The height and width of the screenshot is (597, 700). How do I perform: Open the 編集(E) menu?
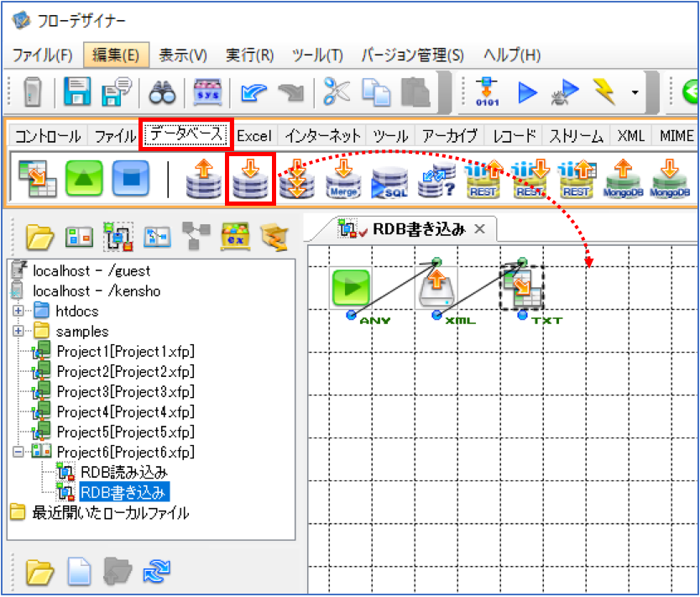click(116, 55)
